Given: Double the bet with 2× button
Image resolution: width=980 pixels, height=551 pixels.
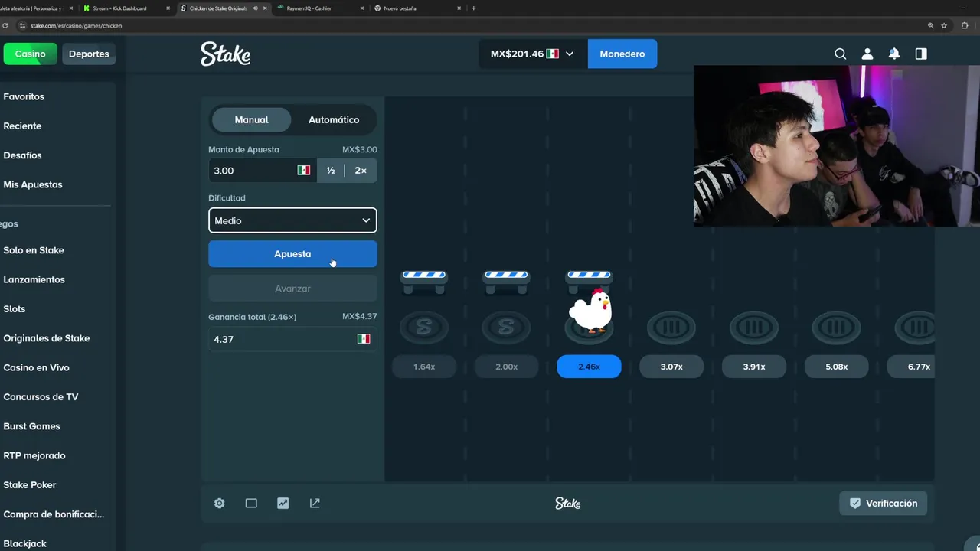Looking at the screenshot, I should point(361,171).
